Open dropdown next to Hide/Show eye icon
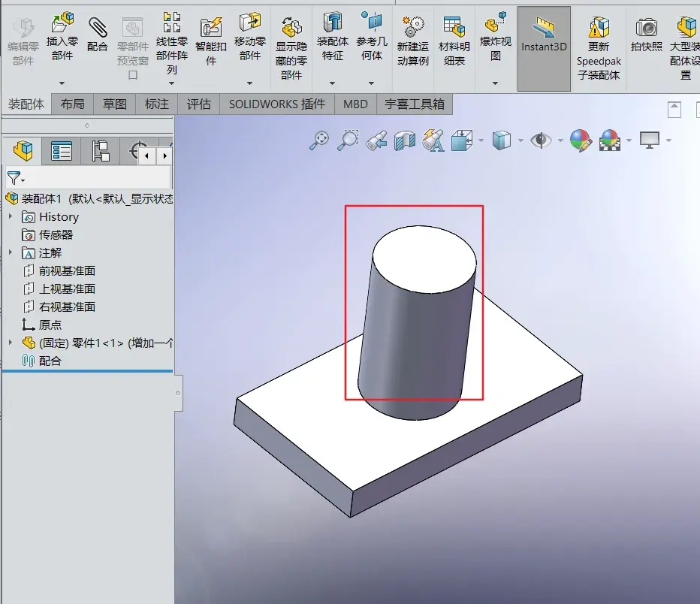This screenshot has width=700, height=604. pyautogui.click(x=560, y=140)
